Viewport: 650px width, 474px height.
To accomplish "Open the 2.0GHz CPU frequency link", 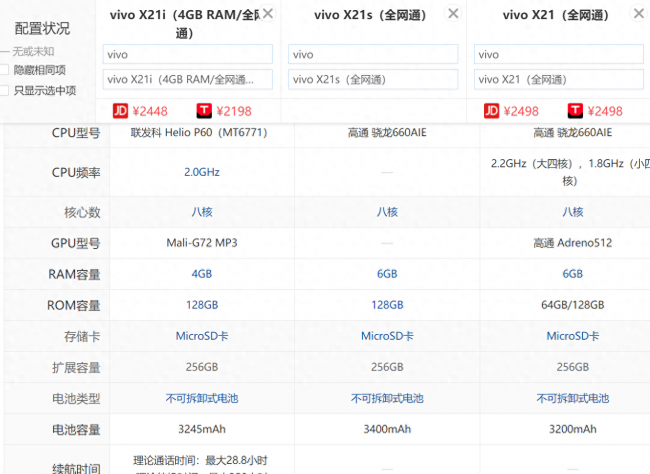I will pyautogui.click(x=202, y=172).
